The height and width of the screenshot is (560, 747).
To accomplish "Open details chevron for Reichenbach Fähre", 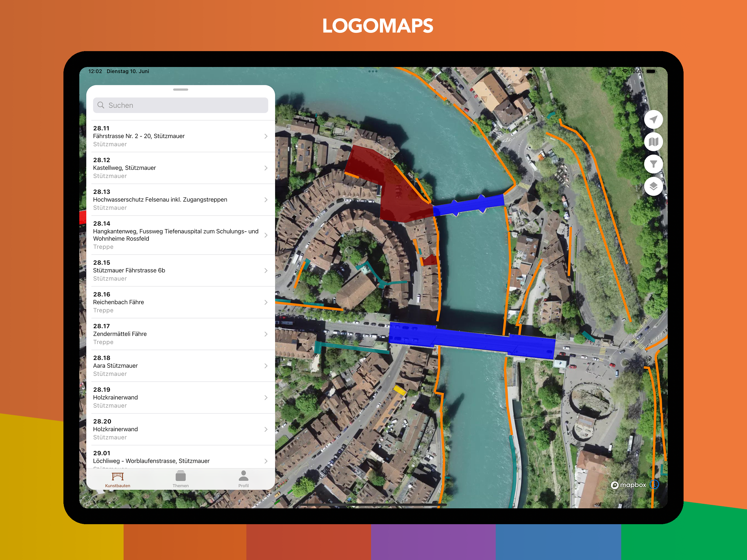I will [x=266, y=302].
